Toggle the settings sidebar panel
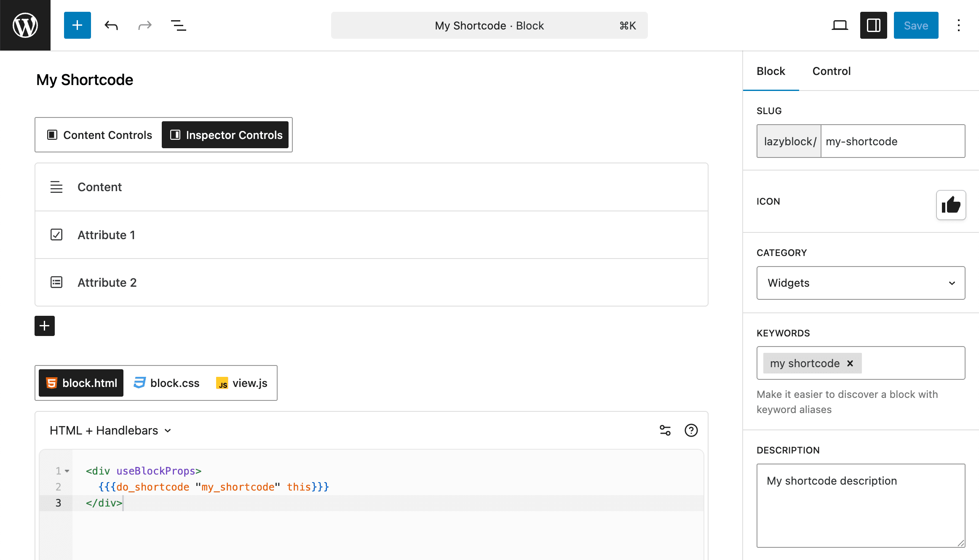The width and height of the screenshot is (979, 560). pyautogui.click(x=873, y=25)
